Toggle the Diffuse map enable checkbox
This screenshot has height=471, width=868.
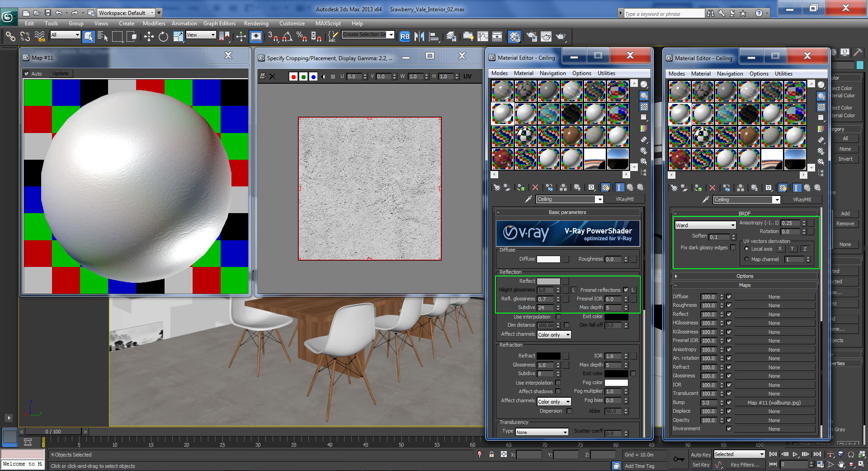click(x=729, y=297)
